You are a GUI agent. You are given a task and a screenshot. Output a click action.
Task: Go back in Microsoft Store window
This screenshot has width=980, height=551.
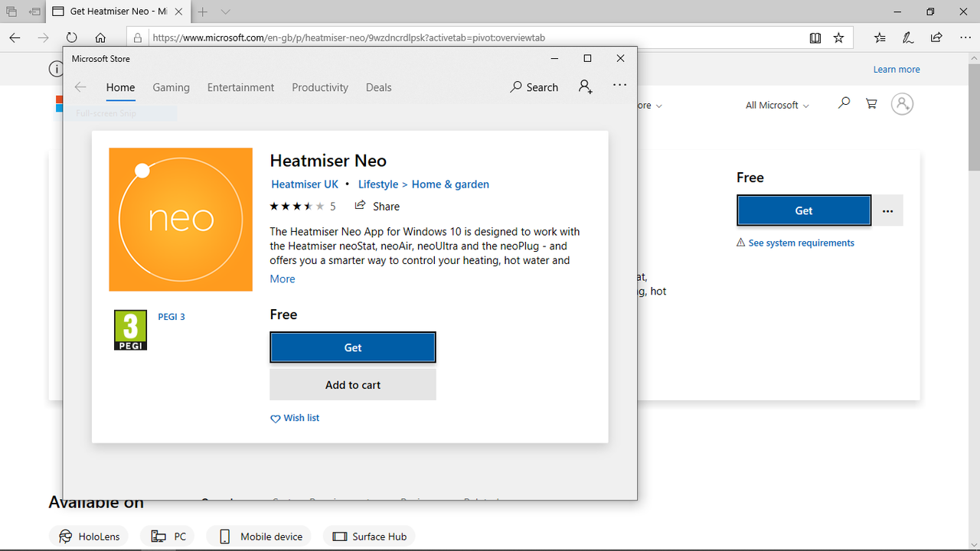(x=80, y=87)
